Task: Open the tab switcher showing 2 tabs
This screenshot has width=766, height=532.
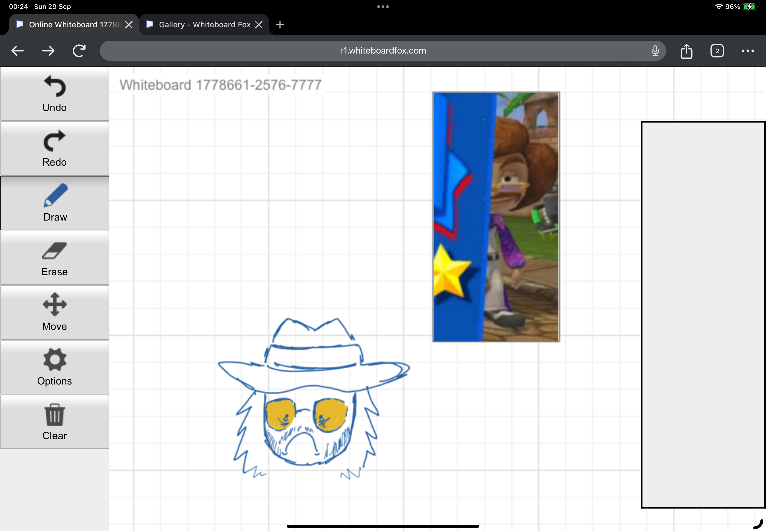Action: click(717, 51)
